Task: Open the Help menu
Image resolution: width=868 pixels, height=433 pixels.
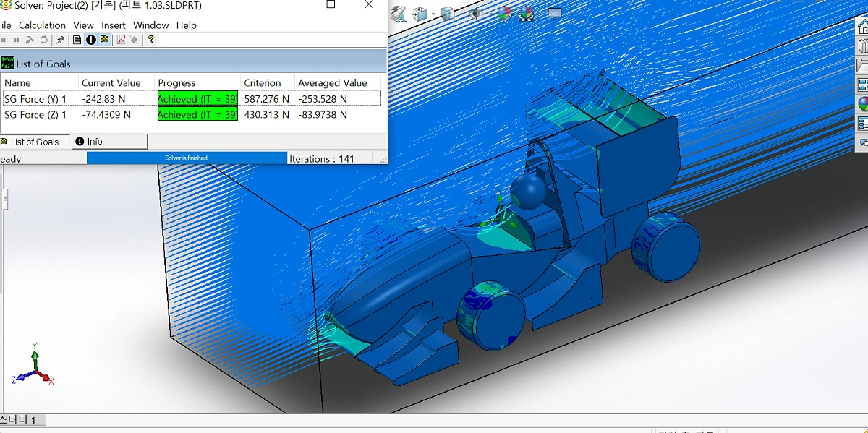Action: point(186,25)
